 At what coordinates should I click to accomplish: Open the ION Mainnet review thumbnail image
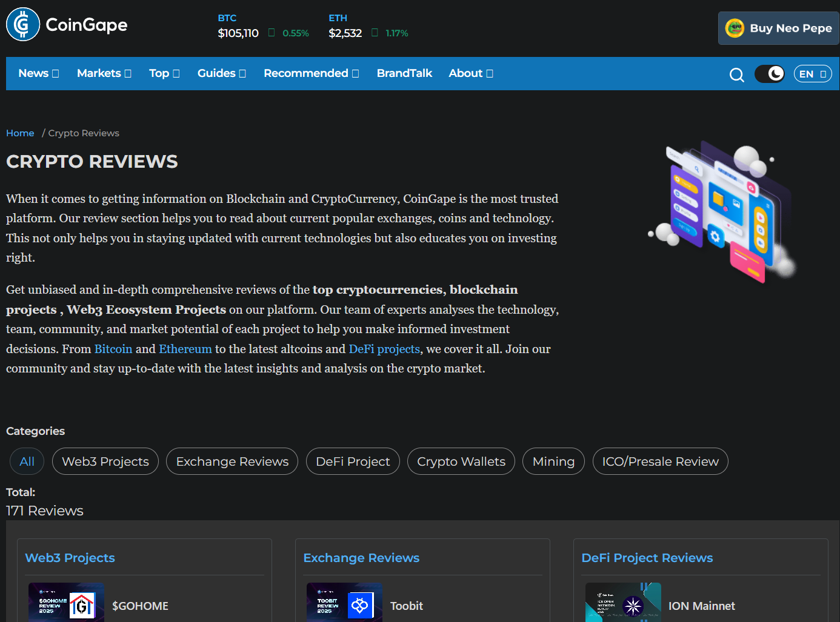(622, 603)
